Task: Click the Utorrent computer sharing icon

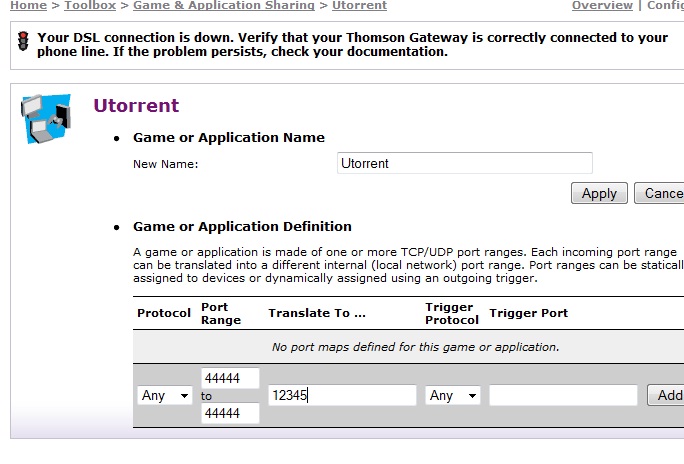Action: tap(46, 119)
